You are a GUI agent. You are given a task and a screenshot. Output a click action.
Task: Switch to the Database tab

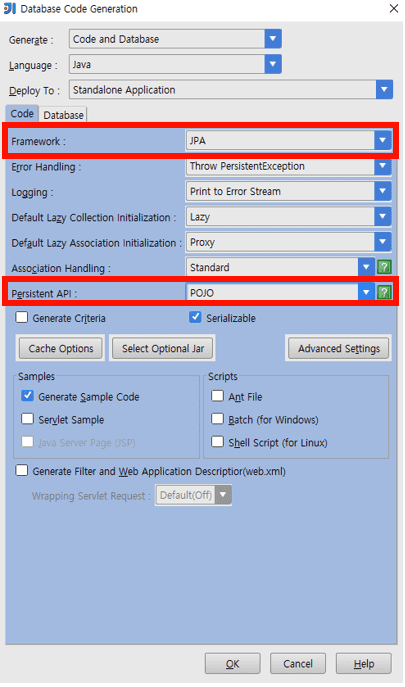64,115
